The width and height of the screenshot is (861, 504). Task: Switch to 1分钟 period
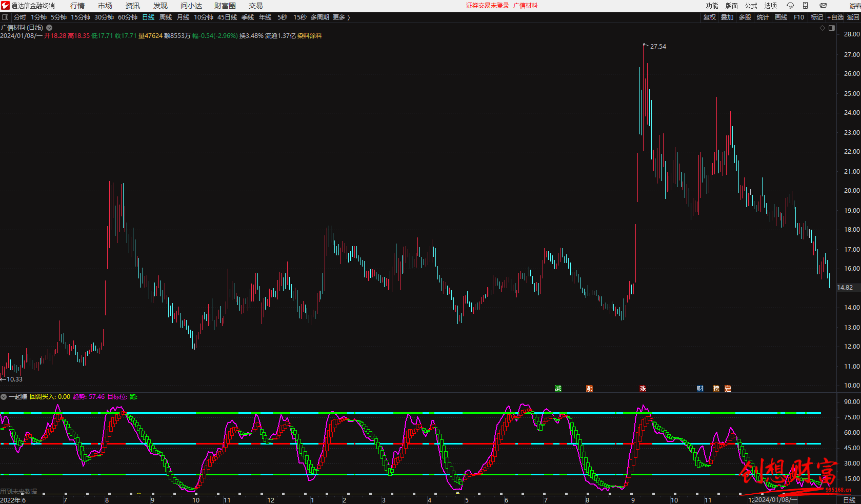tap(39, 17)
